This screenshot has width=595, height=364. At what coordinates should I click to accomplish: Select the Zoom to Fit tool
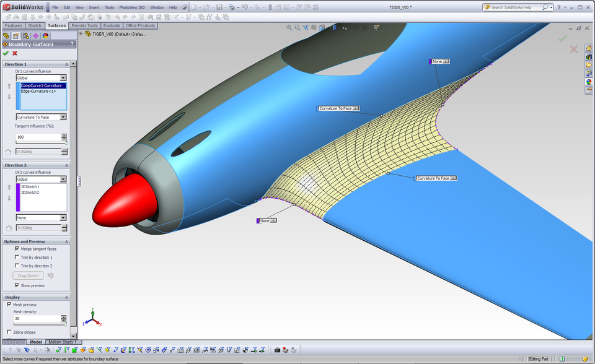(x=288, y=27)
